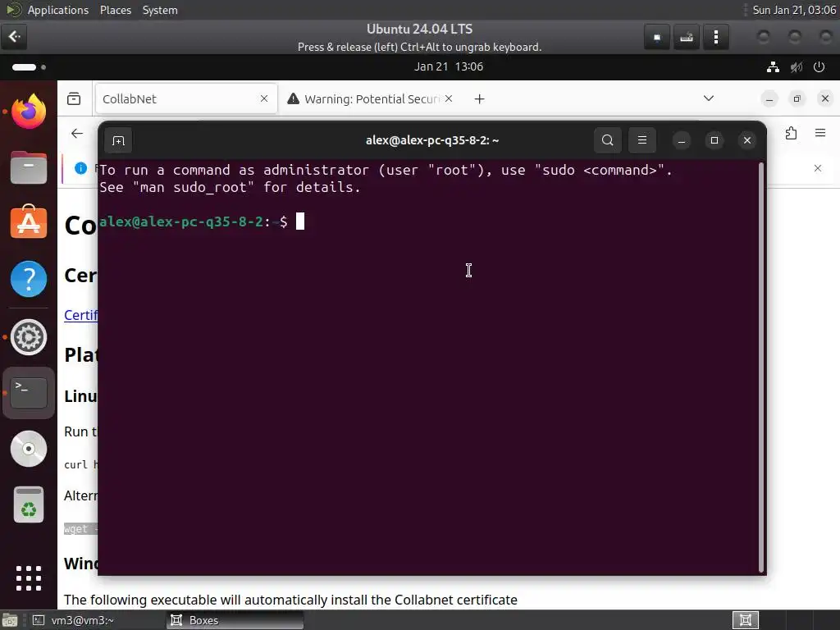Image resolution: width=840 pixels, height=630 pixels.
Task: Open the Firefox extensions puzzle icon
Action: (x=792, y=133)
